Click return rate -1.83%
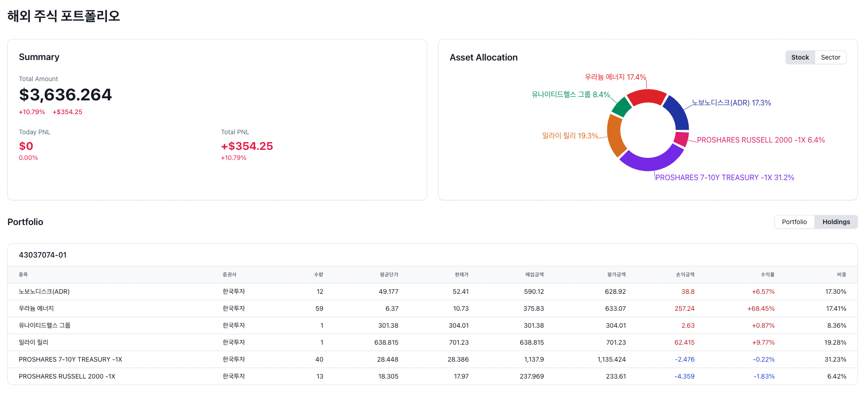868x396 pixels. pyautogui.click(x=764, y=376)
